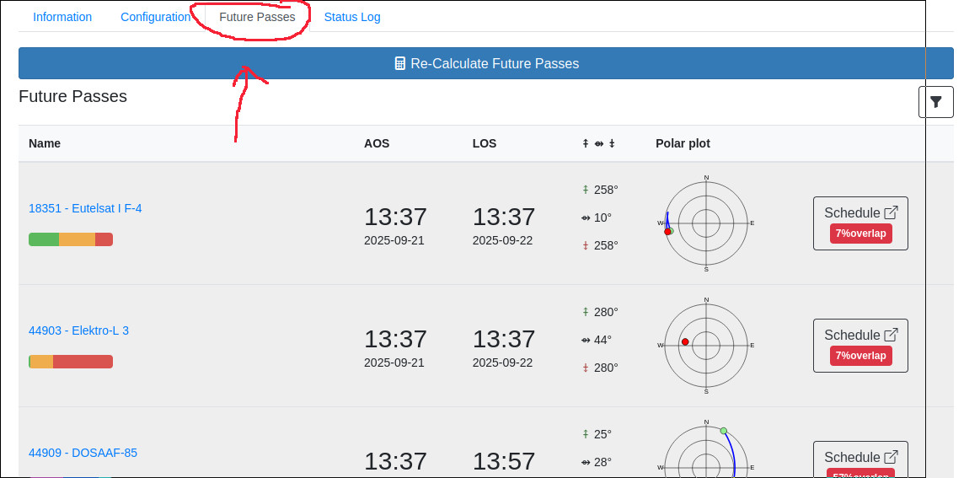Click green AOS azimuth icon beside 25°
Image resolution: width=980 pixels, height=478 pixels.
click(x=586, y=433)
